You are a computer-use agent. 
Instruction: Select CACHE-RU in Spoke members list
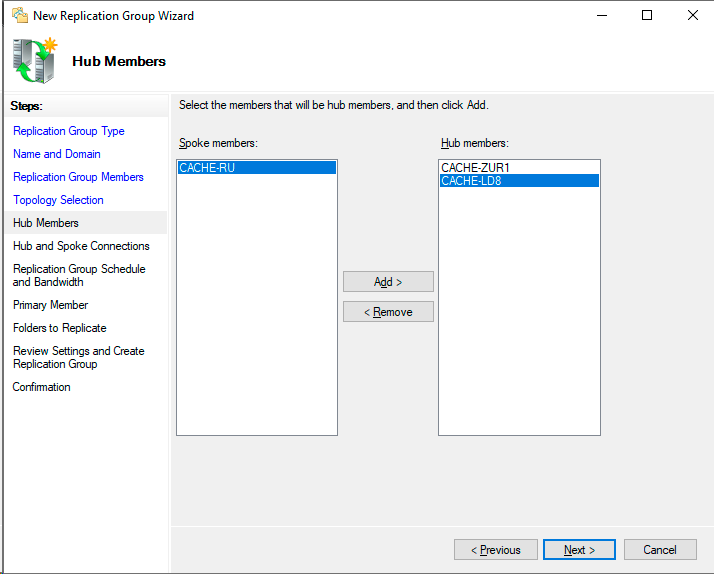[x=207, y=168]
